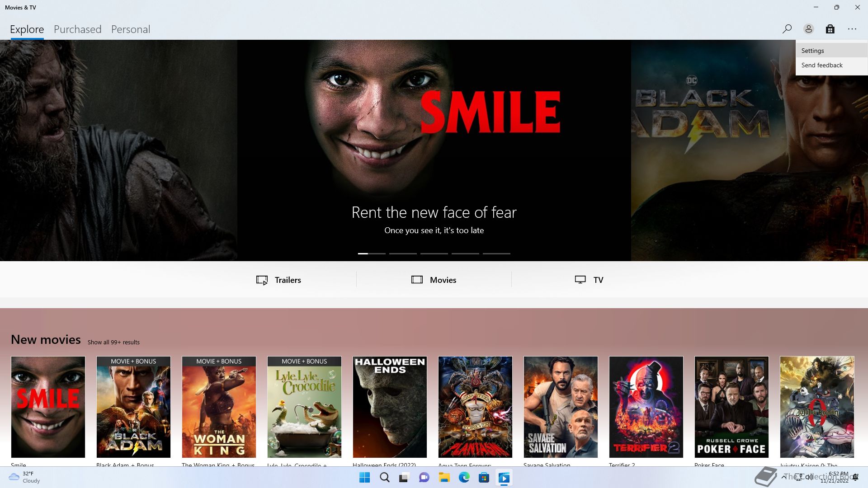868x488 pixels.
Task: Click the bearded man banner on left
Action: [x=118, y=150]
